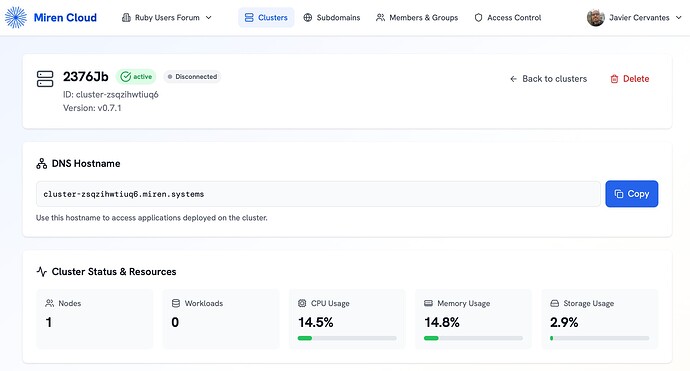The height and width of the screenshot is (371, 690).
Task: Click the cluster name 2376Jb heading
Action: click(x=85, y=77)
